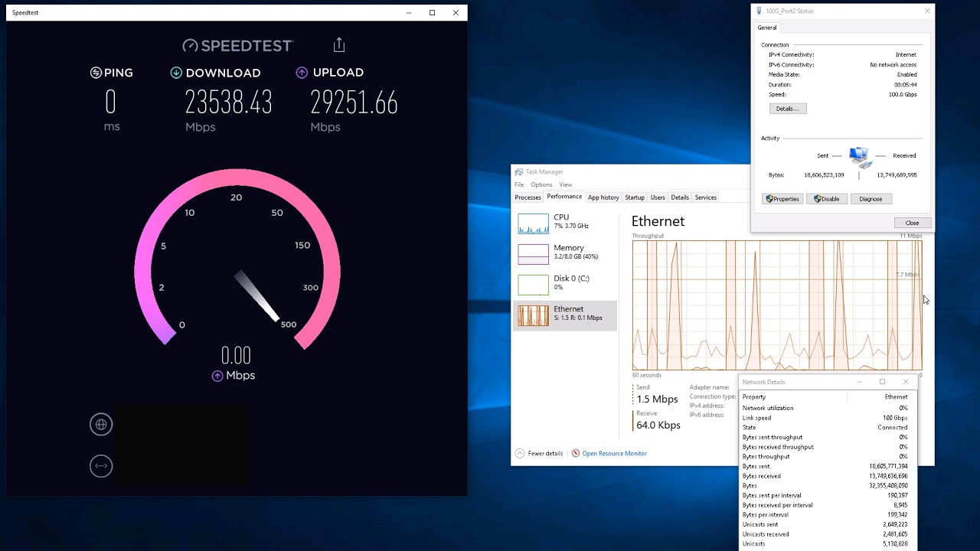980x551 pixels.
Task: Click the download result 23538.43
Action: [x=228, y=103]
